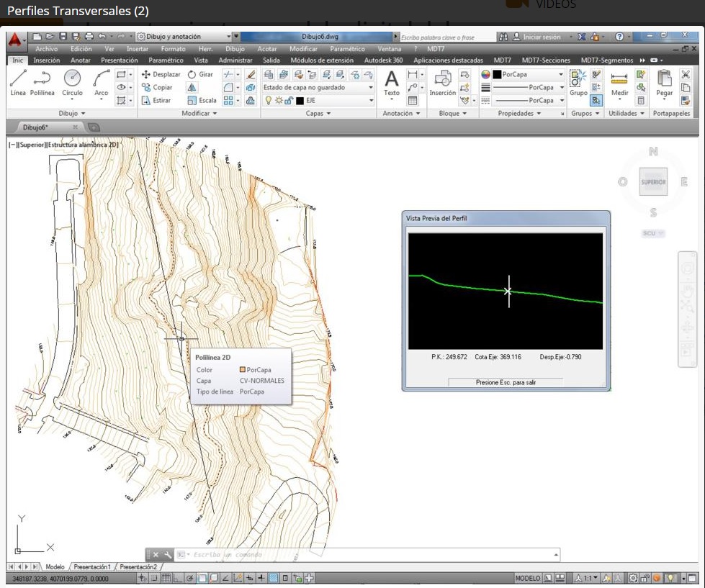The image size is (705, 588).
Task: Open the MDT7-Secciones ribbon tab
Action: 546,60
